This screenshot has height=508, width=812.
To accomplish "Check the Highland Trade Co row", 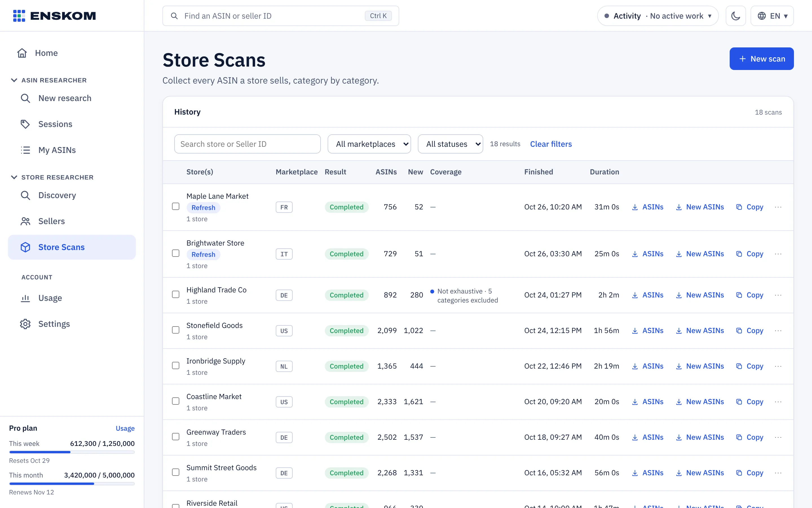I will pyautogui.click(x=175, y=294).
